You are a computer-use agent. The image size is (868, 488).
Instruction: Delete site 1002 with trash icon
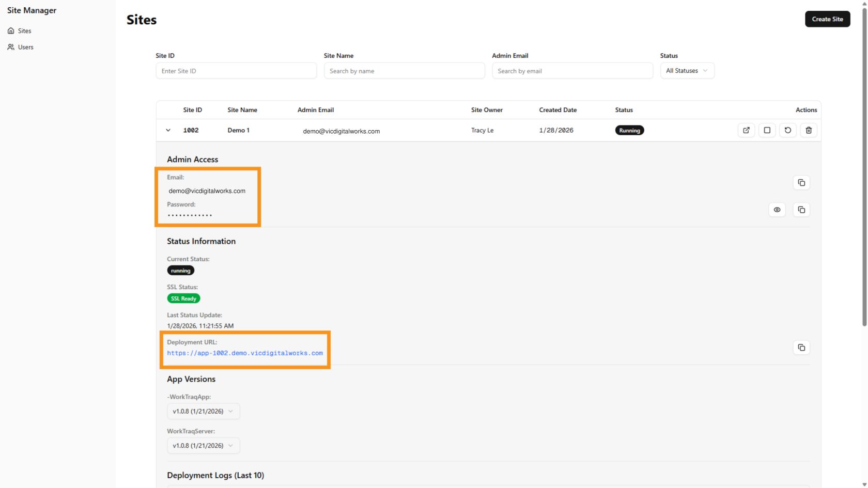tap(809, 130)
